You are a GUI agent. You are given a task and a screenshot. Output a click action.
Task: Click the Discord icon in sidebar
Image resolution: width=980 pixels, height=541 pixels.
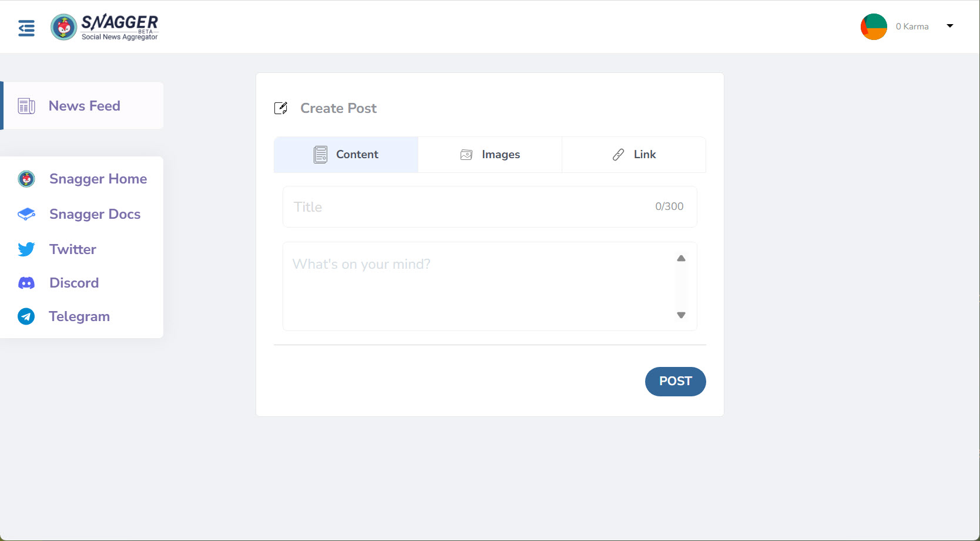[26, 283]
